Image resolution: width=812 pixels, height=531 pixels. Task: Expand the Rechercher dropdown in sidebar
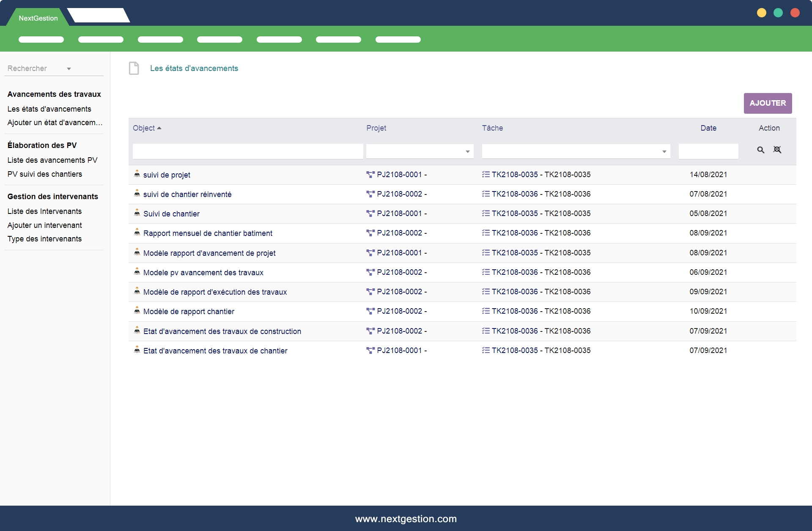[69, 68]
